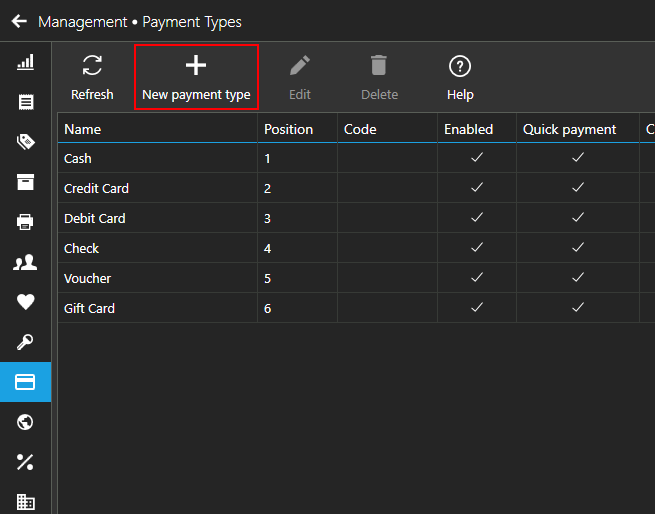This screenshot has width=655, height=514.
Task: Toggle the Enabled checkmark for Cash
Action: point(477,158)
